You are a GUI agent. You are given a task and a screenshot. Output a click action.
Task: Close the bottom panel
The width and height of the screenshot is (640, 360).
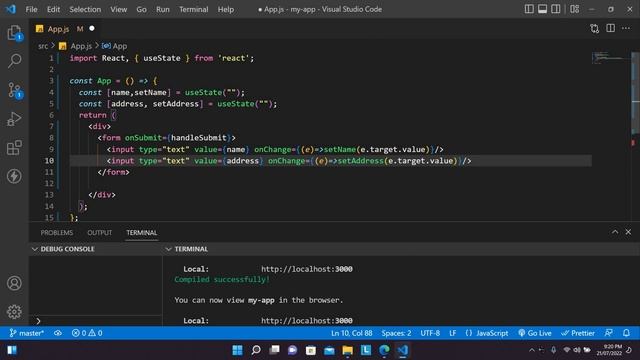[x=628, y=232]
